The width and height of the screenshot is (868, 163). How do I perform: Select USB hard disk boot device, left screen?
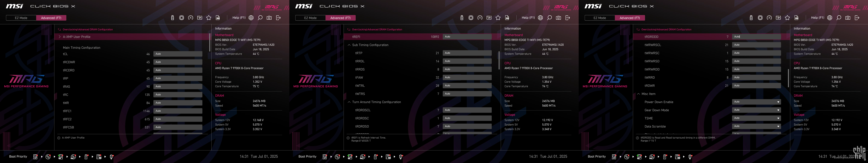pos(61,157)
